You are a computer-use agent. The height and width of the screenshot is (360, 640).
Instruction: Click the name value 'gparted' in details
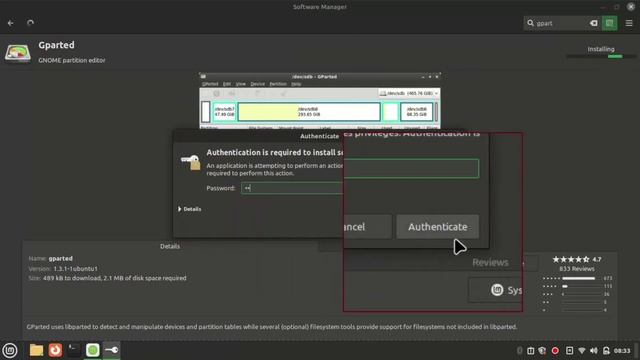[x=60, y=258]
